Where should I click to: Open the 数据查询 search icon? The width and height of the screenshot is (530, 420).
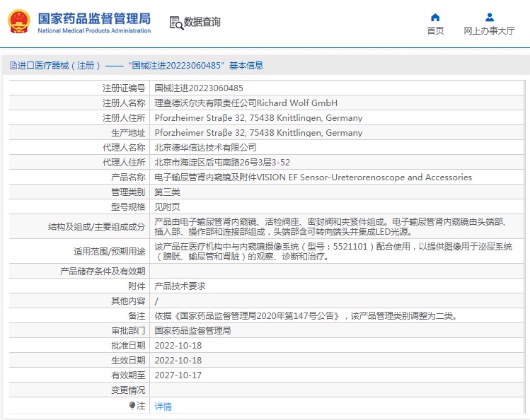click(x=176, y=23)
